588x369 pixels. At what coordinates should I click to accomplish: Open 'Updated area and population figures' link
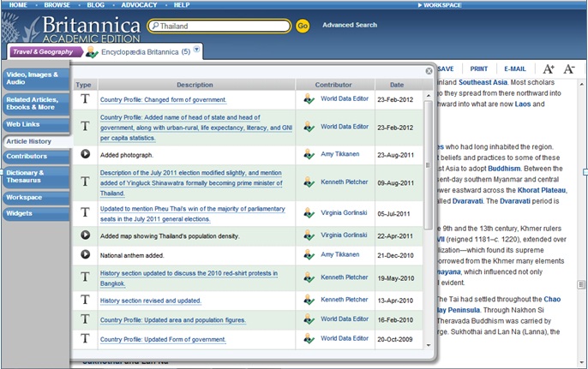tap(173, 320)
